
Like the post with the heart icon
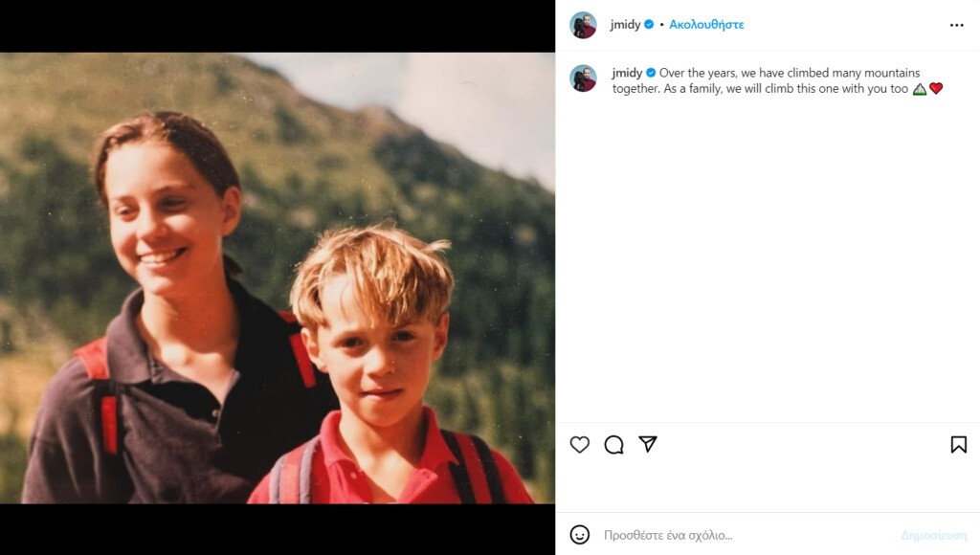click(579, 444)
